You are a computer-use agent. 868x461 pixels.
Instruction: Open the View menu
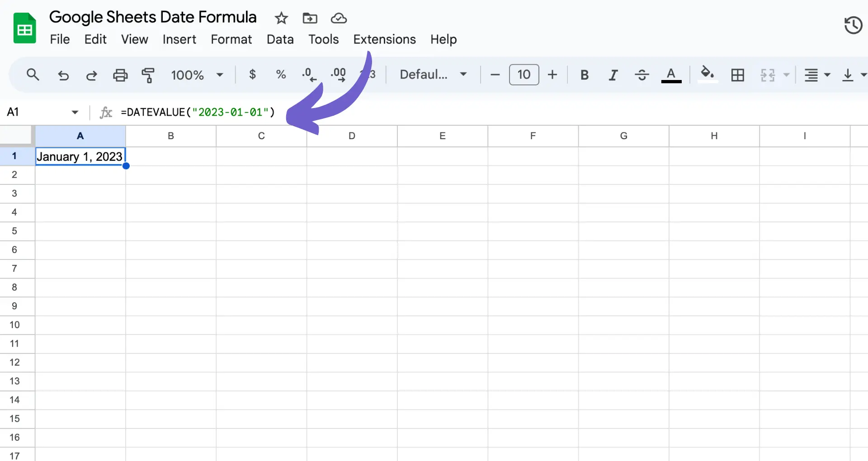point(134,39)
